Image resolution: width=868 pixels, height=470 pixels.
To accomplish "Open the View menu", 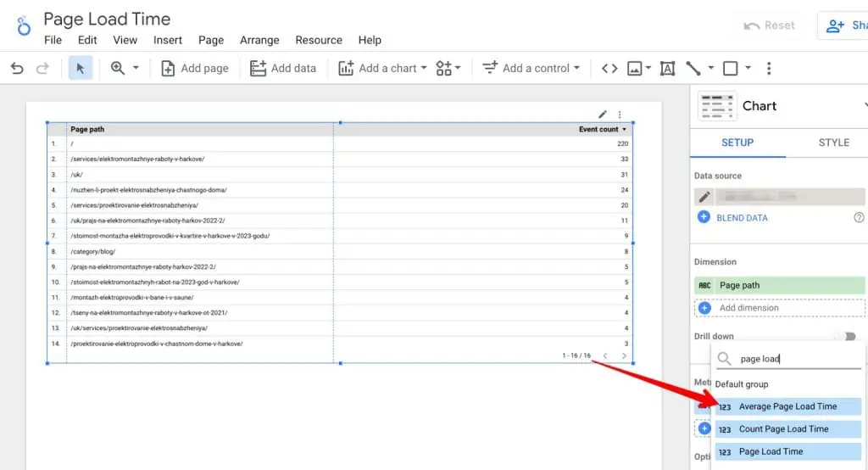I will pyautogui.click(x=125, y=40).
